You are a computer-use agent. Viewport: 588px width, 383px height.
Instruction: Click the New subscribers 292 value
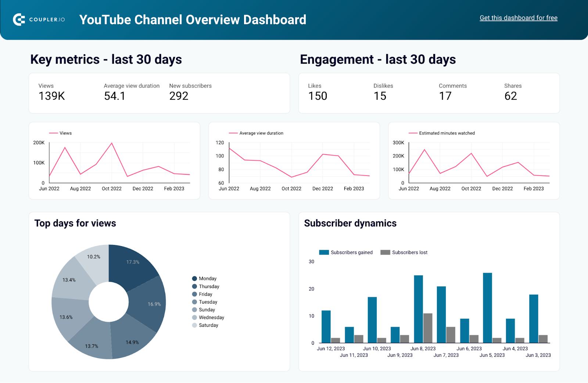pos(179,96)
